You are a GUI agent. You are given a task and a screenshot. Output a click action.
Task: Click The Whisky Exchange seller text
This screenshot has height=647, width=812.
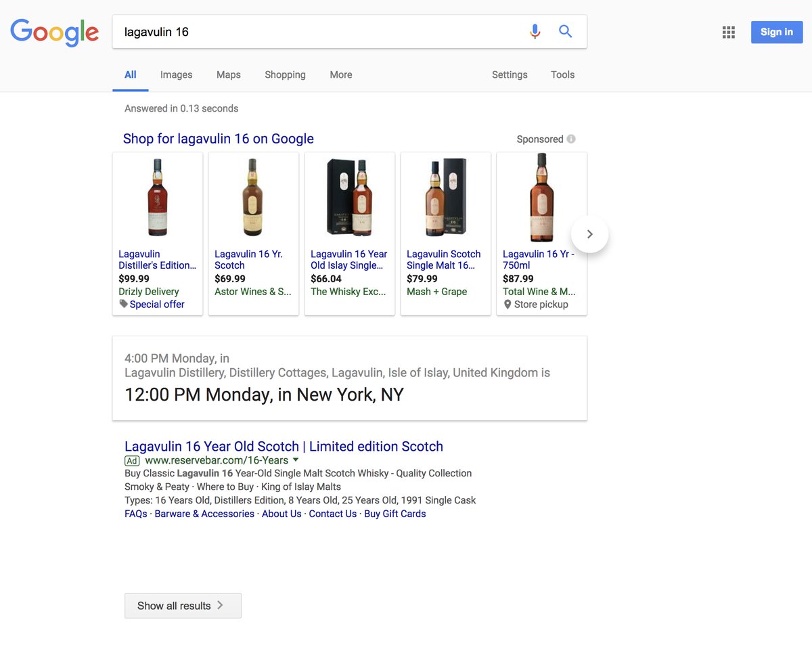[x=348, y=292]
